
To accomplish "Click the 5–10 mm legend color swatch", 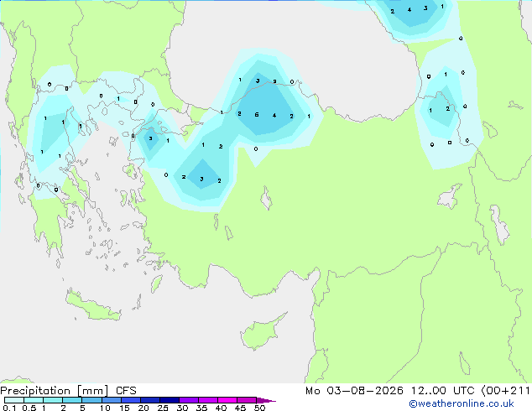I will pyautogui.click(x=91, y=400).
